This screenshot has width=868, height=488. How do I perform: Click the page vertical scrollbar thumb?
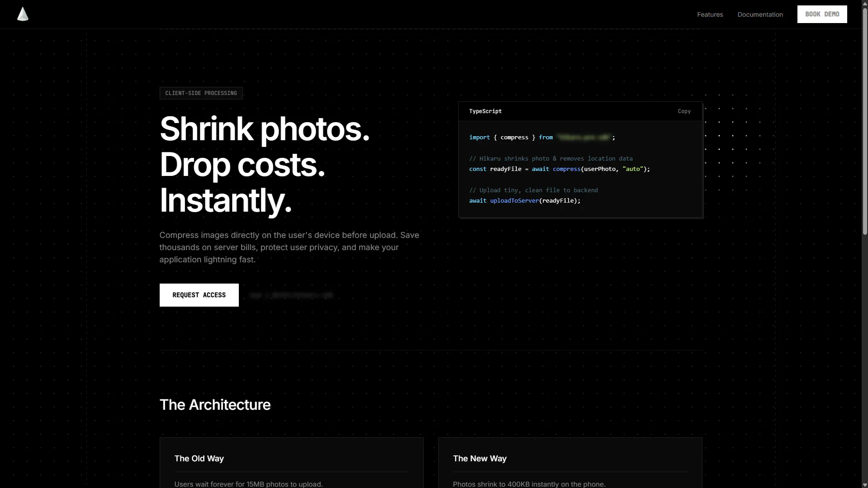tap(864, 121)
